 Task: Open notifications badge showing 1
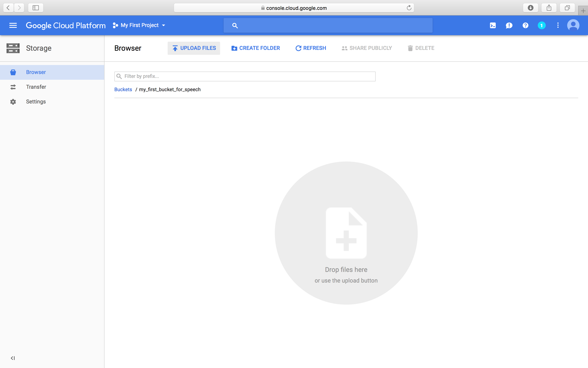[542, 25]
